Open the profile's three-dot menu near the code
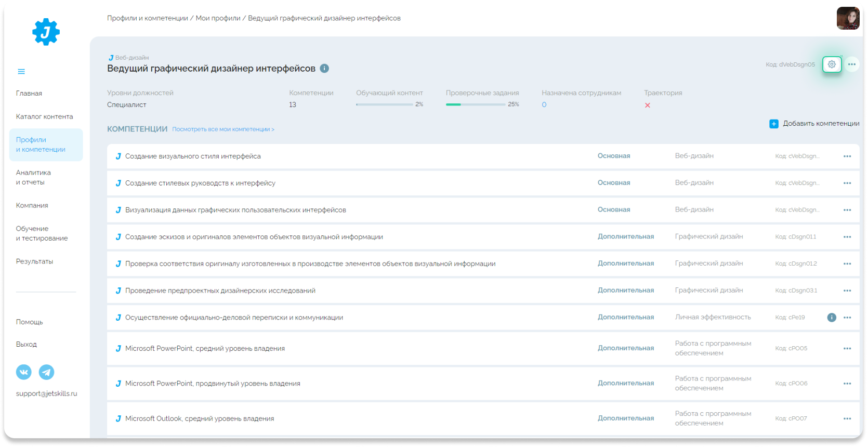868x447 pixels. [x=851, y=64]
